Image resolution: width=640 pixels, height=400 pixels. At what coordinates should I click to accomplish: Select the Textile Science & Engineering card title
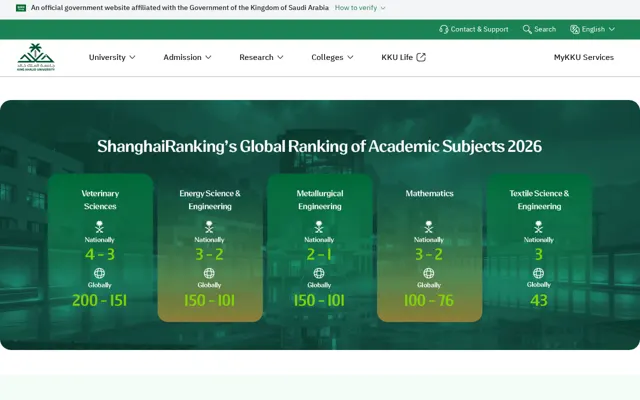point(539,200)
